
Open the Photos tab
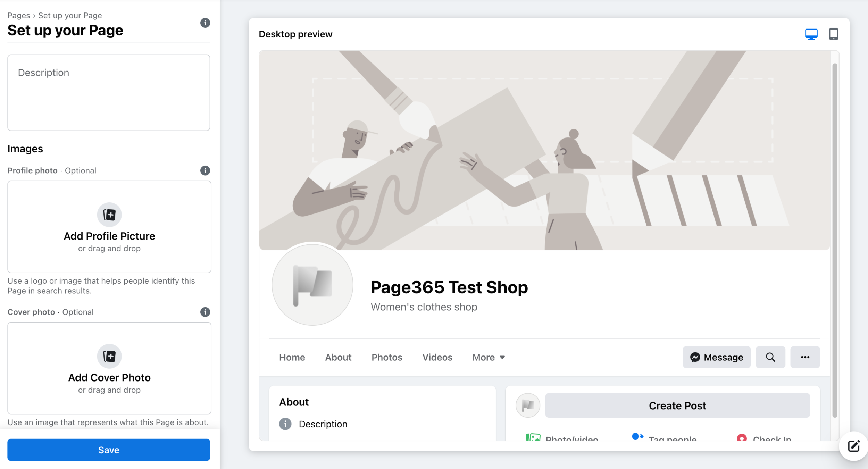387,357
